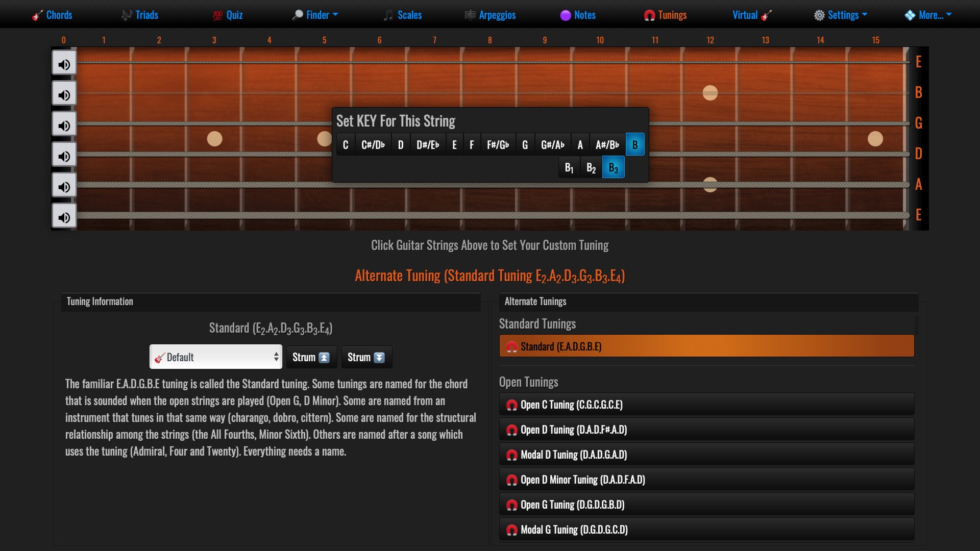Select octave B1 for this string
The image size is (980, 551).
coord(569,167)
